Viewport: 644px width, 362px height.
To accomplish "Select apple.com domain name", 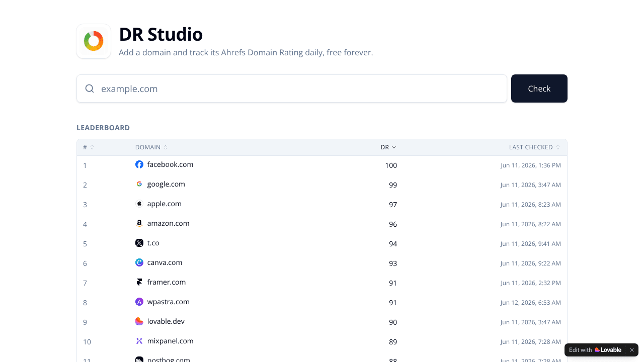I will click(165, 204).
